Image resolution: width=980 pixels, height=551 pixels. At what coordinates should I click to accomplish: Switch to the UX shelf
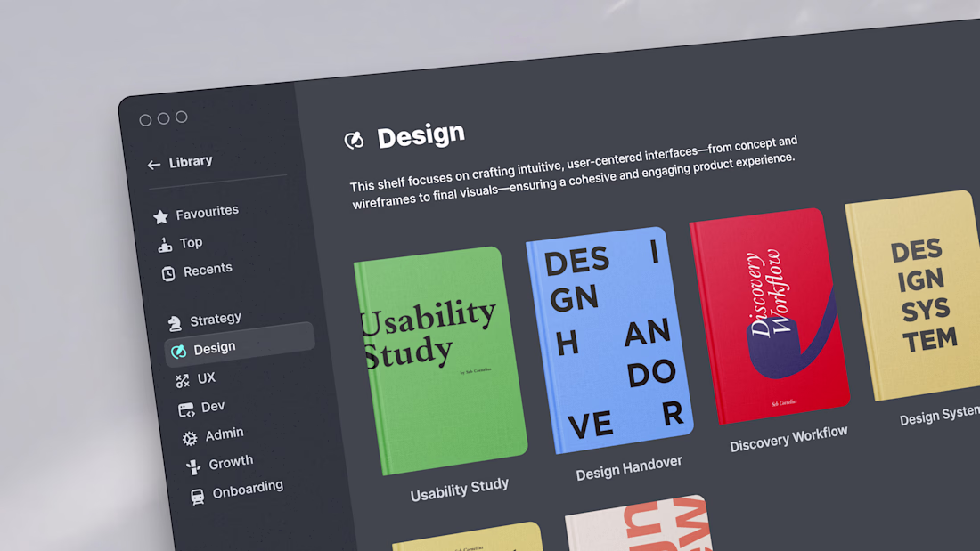click(207, 378)
